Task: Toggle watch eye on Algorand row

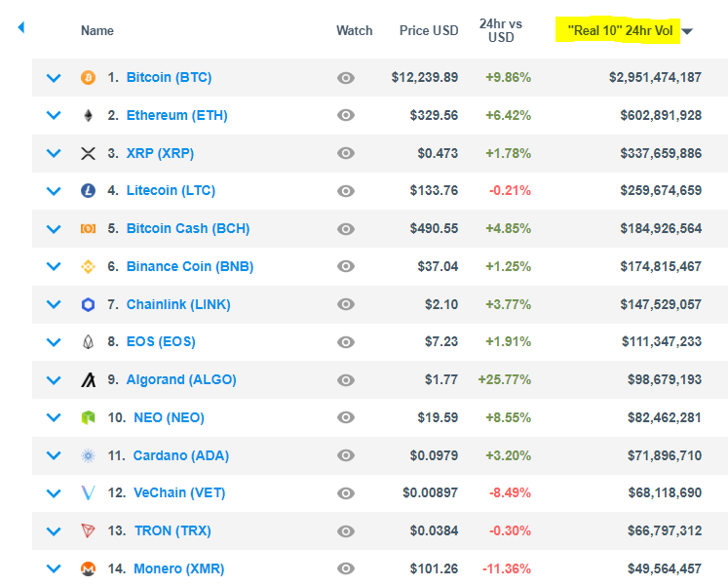Action: tap(345, 380)
